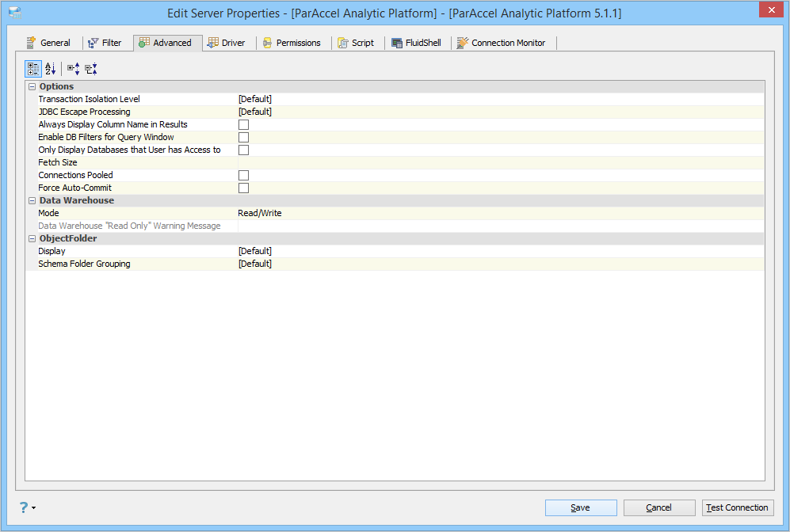
Task: Click the collapse all categories icon
Action: [91, 68]
